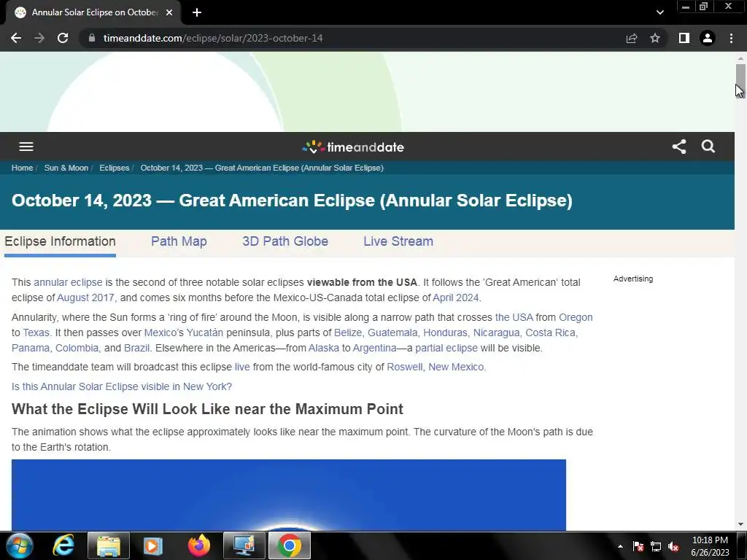Open Firefox from the taskbar
This screenshot has height=560, width=747.
(198, 545)
